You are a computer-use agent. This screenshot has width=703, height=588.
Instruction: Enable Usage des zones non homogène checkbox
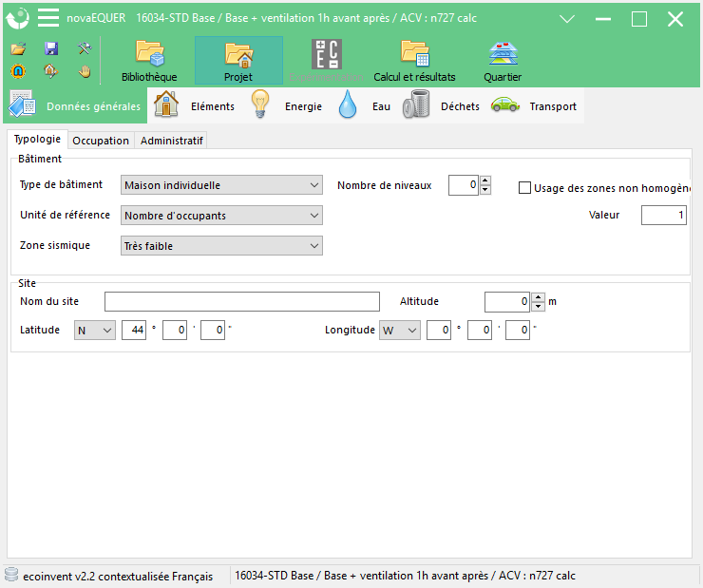(x=524, y=187)
